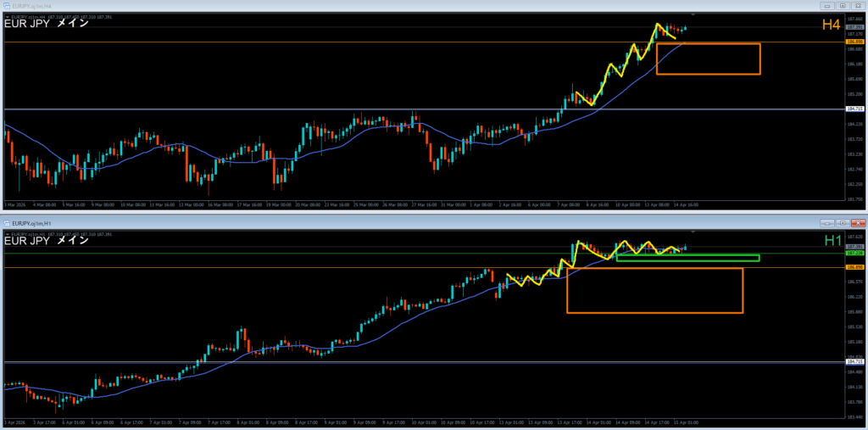Viewport: 868px width, 430px height.
Task: Expand the arrow beside the H4 symbol info
Action: click(x=8, y=16)
